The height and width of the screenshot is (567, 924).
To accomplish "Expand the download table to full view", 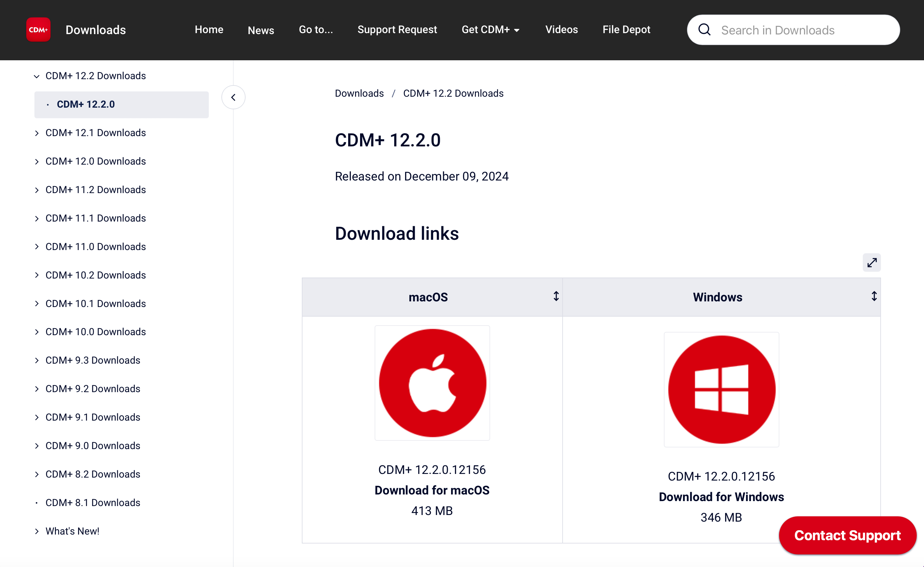I will click(x=871, y=262).
